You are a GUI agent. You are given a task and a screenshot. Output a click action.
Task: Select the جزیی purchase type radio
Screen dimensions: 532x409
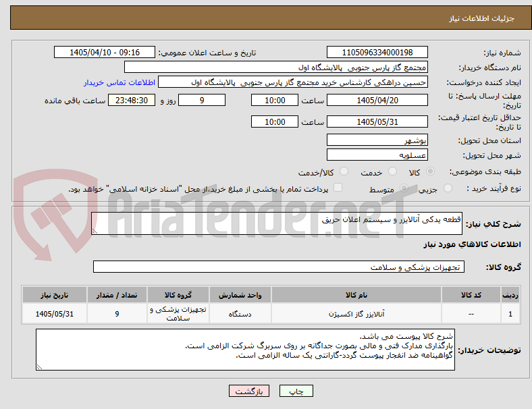(x=448, y=188)
